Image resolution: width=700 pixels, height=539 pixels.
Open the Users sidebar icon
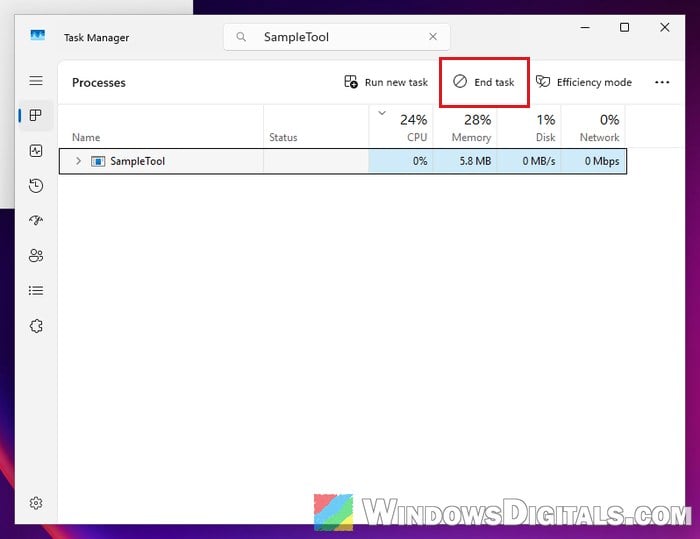pos(36,255)
